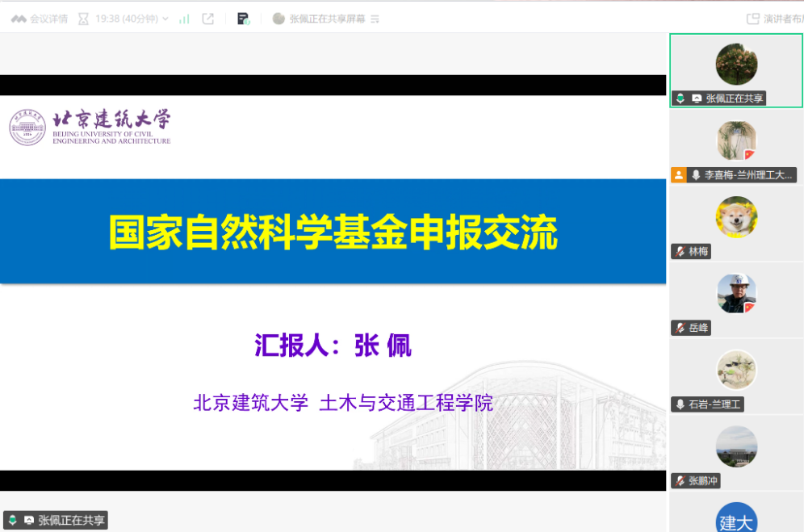Click the 张佩正在共享 label at bottom left
The height and width of the screenshot is (532, 804).
tap(71, 521)
